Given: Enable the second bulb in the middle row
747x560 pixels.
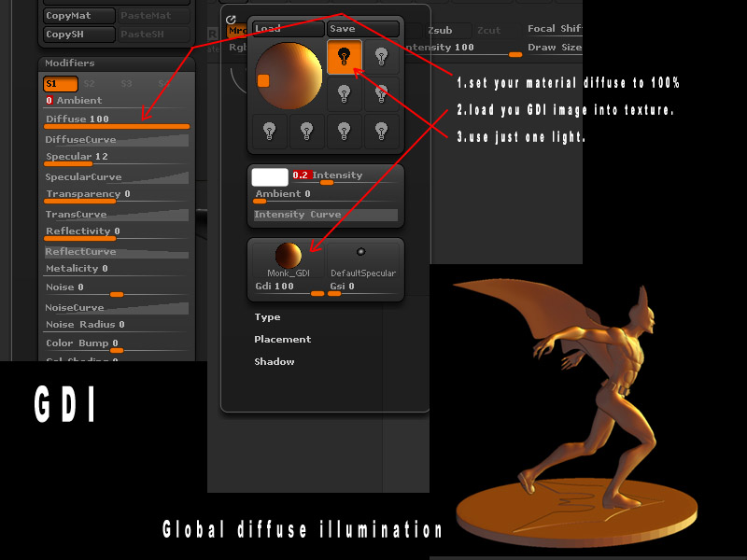Looking at the screenshot, I should [381, 94].
